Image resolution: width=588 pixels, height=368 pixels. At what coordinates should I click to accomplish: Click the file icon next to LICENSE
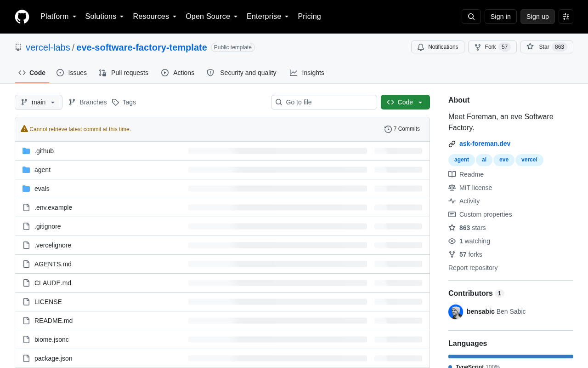(26, 302)
